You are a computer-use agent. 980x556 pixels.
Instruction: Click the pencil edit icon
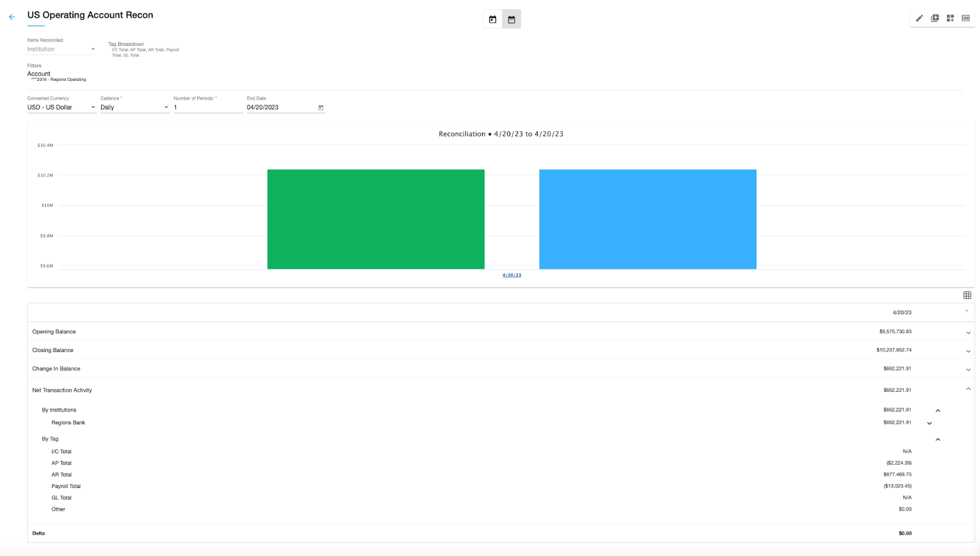pos(919,18)
